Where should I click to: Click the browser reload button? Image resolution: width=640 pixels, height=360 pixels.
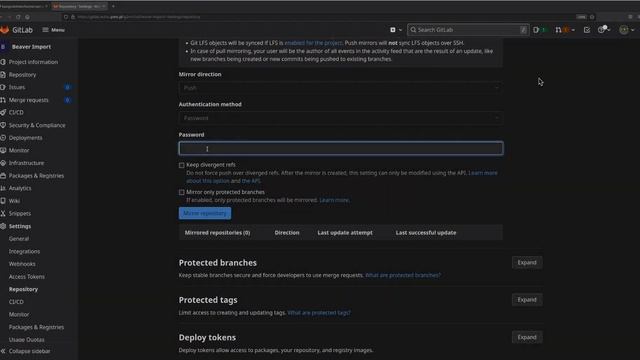click(18, 17)
